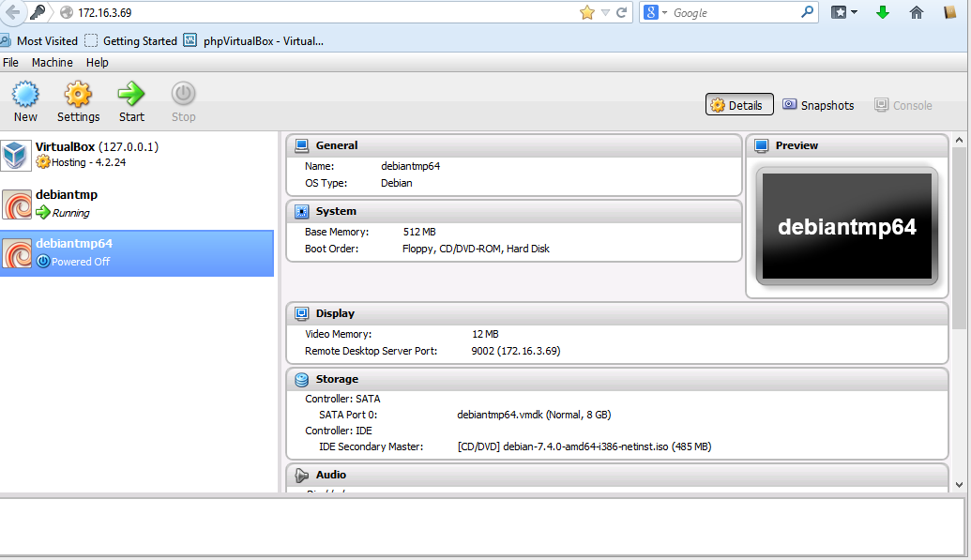This screenshot has height=560, width=971.
Task: Collapse the Storage section header
Action: (x=616, y=379)
